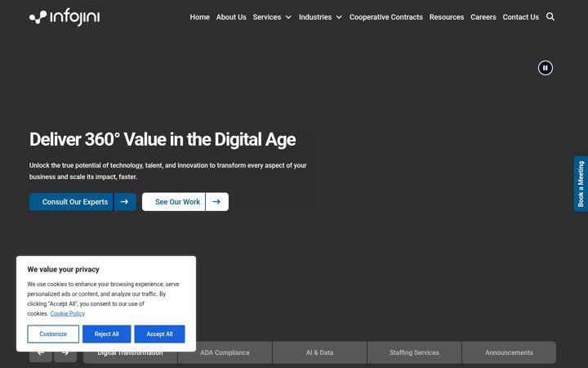Click arrow beside Consult Our Experts
588x368 pixels.
124,202
